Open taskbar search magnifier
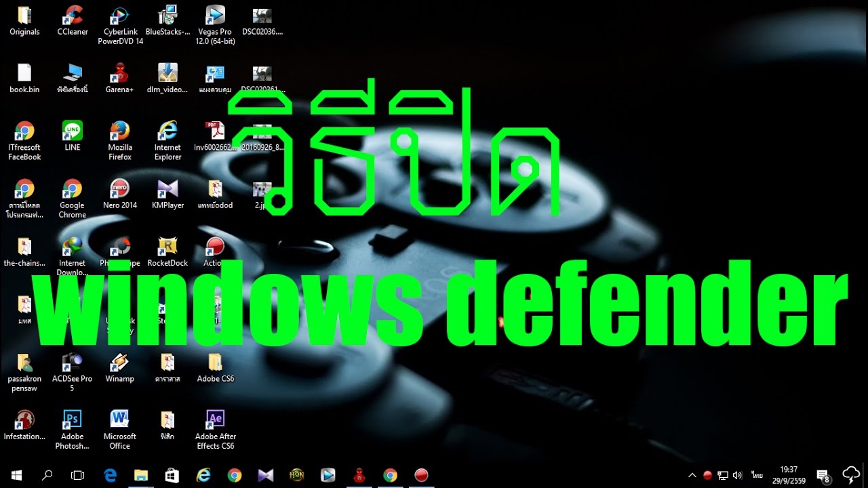 coord(47,475)
